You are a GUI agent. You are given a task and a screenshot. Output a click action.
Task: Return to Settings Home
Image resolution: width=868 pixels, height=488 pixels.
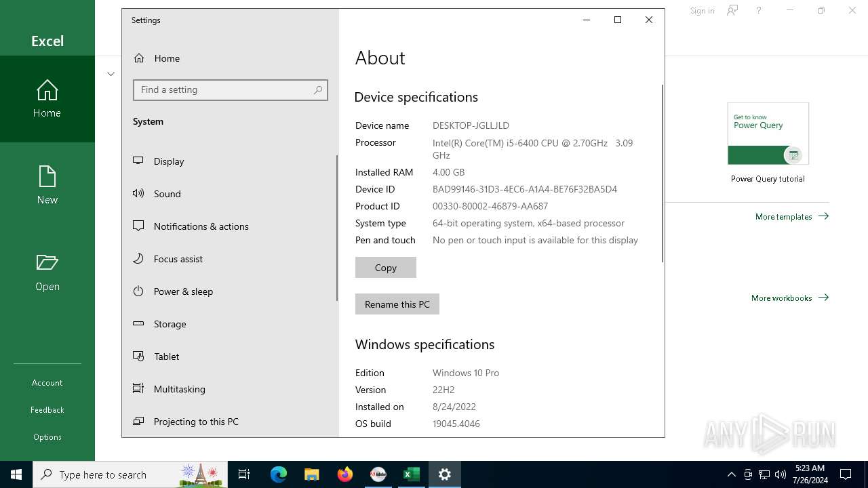[x=229, y=58]
